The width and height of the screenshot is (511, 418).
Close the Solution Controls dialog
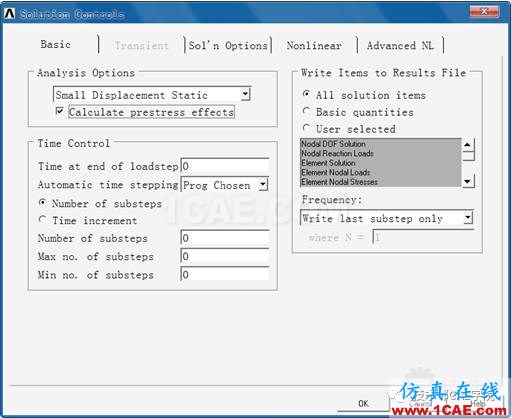[484, 12]
